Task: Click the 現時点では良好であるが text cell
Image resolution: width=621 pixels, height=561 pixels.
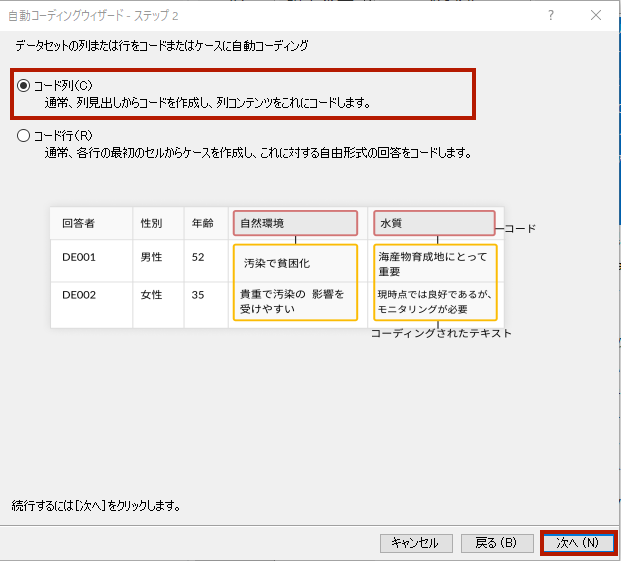Action: [x=434, y=301]
